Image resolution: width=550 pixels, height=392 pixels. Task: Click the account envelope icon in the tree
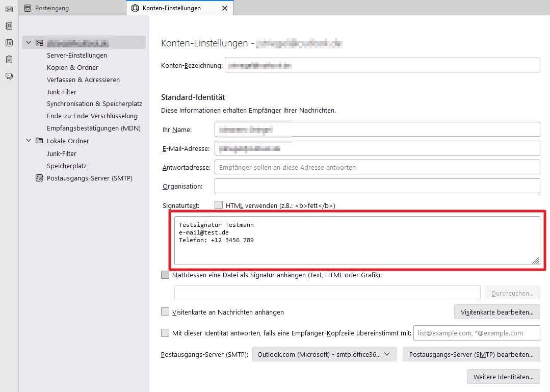tap(39, 42)
